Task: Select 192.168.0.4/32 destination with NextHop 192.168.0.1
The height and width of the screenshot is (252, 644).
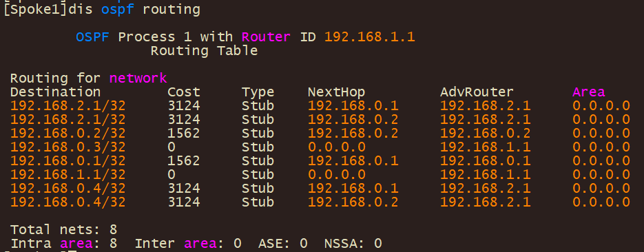Action: [x=67, y=188]
